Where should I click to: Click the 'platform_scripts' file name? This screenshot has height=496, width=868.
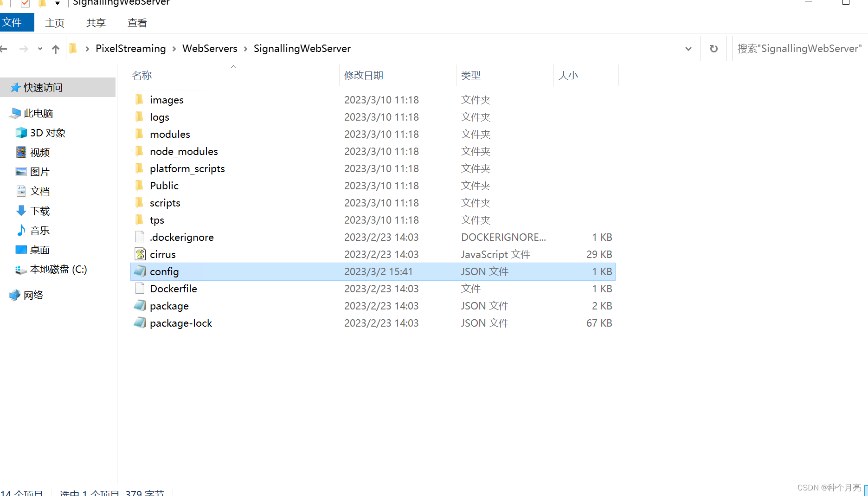[187, 168]
